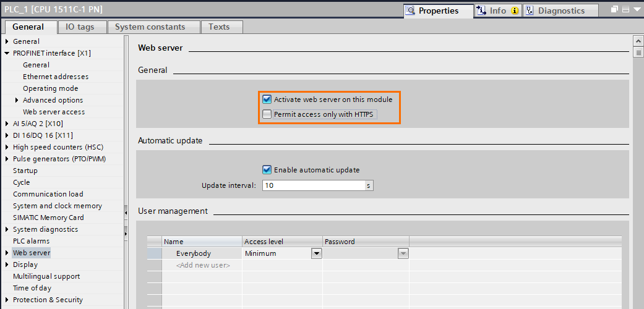
Task: Select Cycle in navigation tree
Action: [22, 182]
